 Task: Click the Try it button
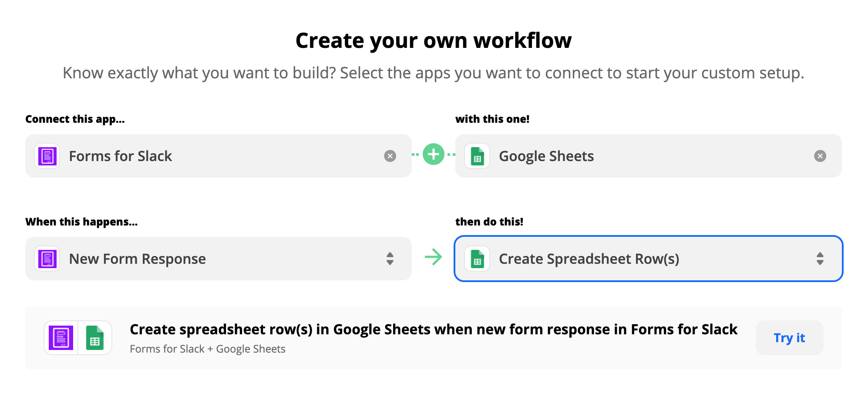(x=789, y=337)
